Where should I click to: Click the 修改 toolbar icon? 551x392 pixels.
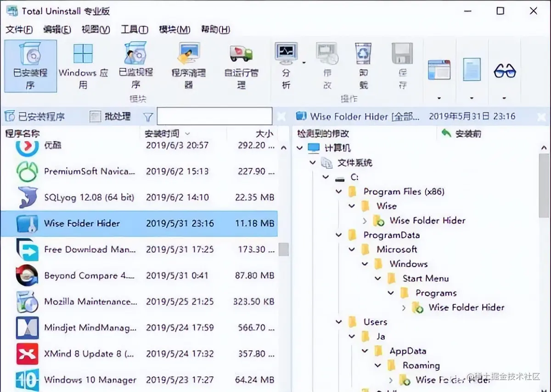327,54
